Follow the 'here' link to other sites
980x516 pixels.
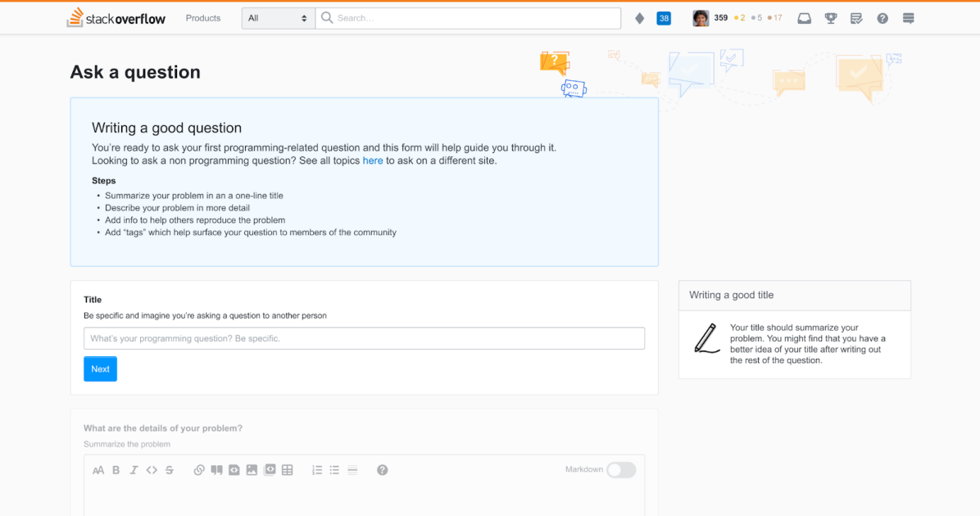point(373,161)
